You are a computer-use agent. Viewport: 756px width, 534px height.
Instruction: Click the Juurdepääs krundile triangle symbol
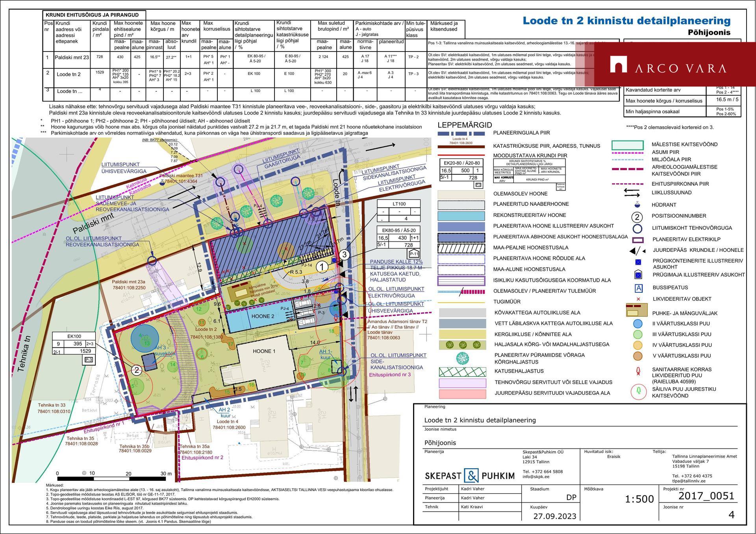coord(637,251)
